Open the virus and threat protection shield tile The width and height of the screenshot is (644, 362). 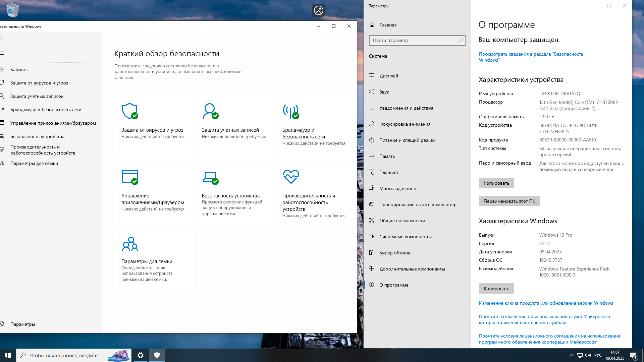(x=130, y=111)
